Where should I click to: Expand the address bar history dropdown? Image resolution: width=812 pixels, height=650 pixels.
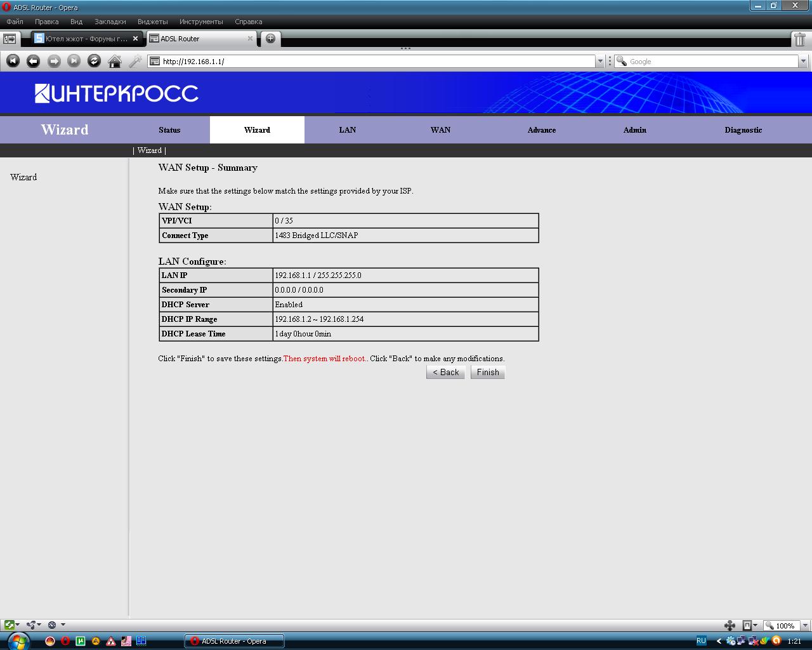599,62
